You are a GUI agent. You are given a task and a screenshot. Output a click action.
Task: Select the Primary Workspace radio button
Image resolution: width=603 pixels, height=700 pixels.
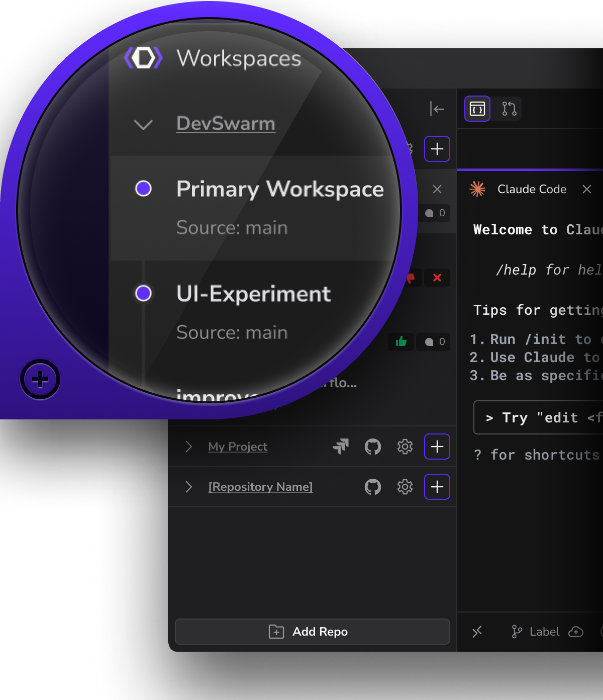pos(143,189)
